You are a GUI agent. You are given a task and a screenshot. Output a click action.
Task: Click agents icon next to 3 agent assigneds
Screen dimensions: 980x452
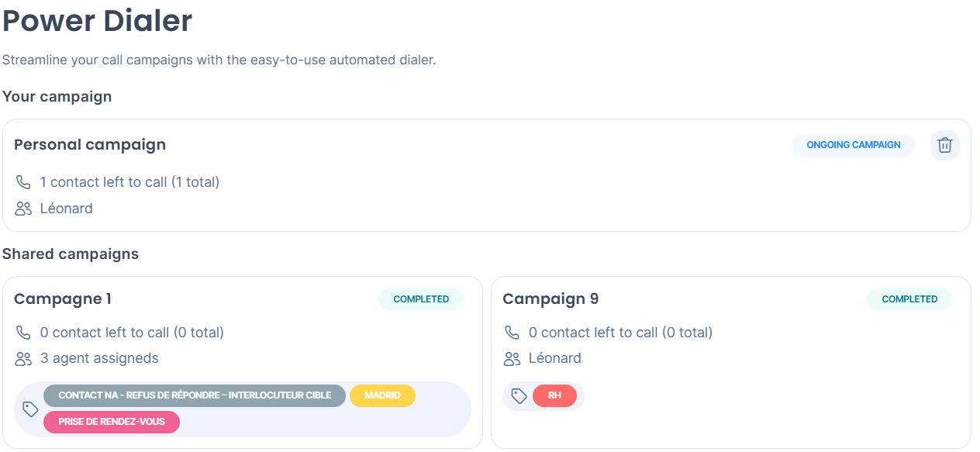click(23, 358)
